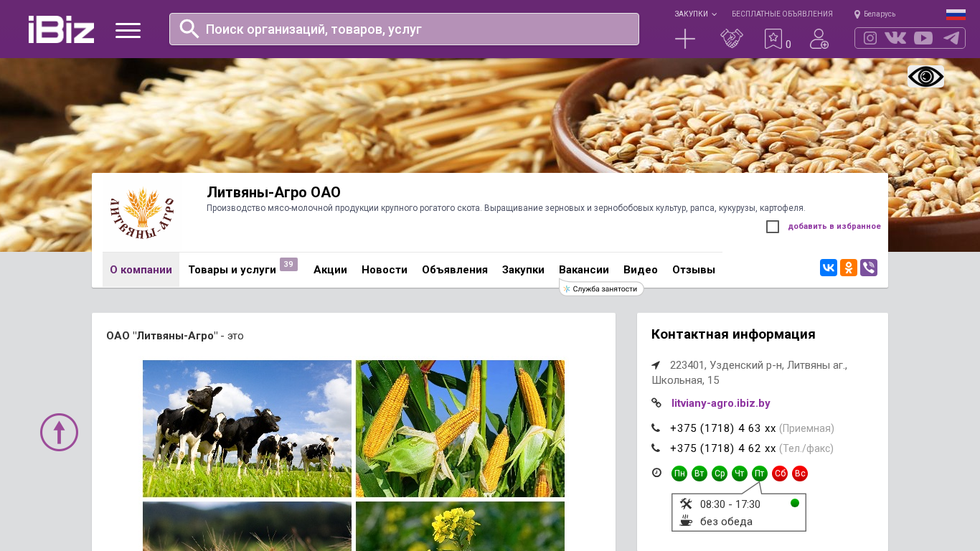Switch language via the Russian flag

tap(956, 14)
